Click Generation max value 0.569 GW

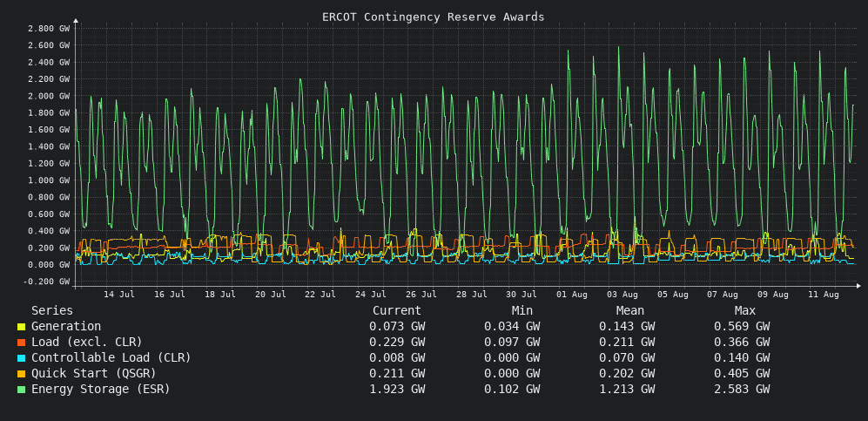pyautogui.click(x=742, y=327)
